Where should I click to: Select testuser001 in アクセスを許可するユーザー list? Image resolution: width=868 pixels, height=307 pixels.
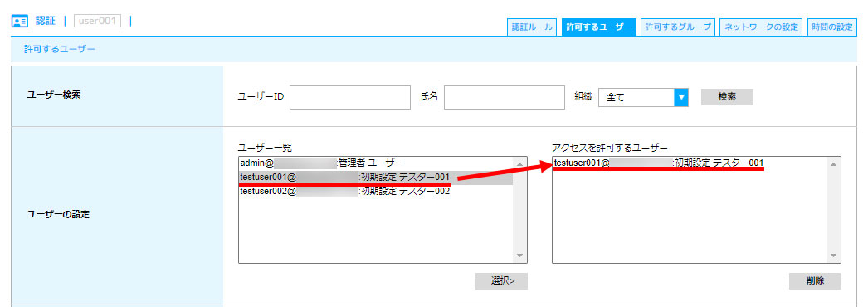690,163
